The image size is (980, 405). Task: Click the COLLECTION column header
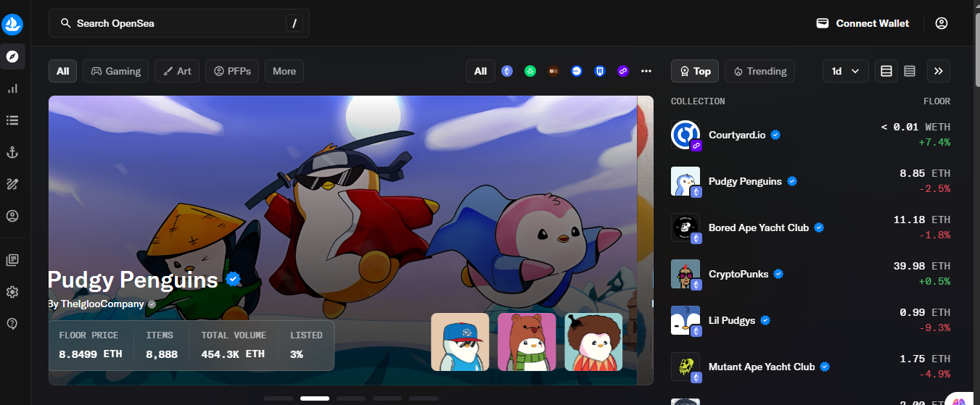[x=698, y=101]
